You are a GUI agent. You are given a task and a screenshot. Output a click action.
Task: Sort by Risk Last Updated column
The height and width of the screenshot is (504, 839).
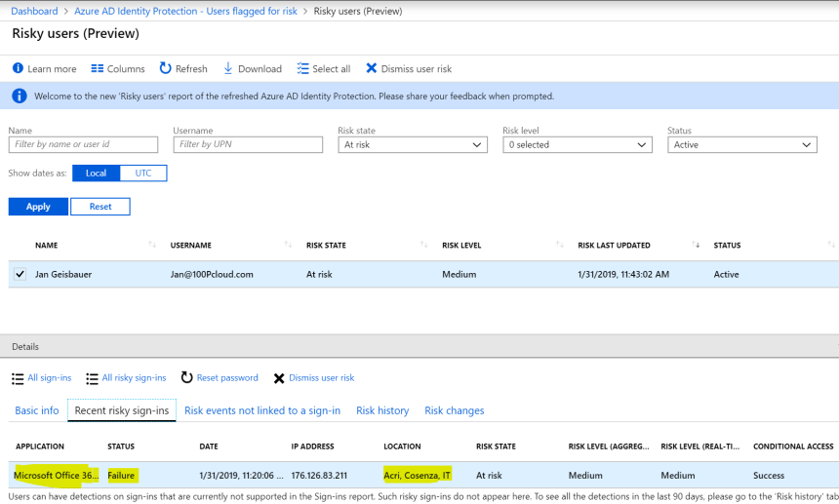tap(614, 246)
